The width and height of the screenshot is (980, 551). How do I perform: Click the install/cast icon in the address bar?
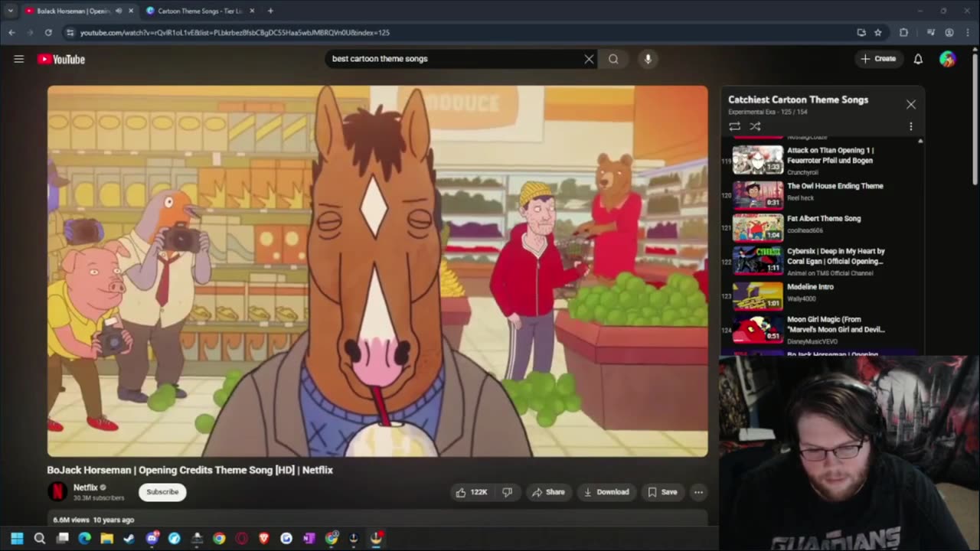point(861,32)
